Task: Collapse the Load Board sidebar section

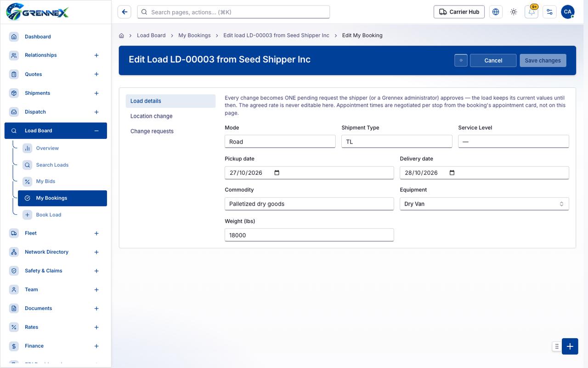Action: pyautogui.click(x=96, y=131)
